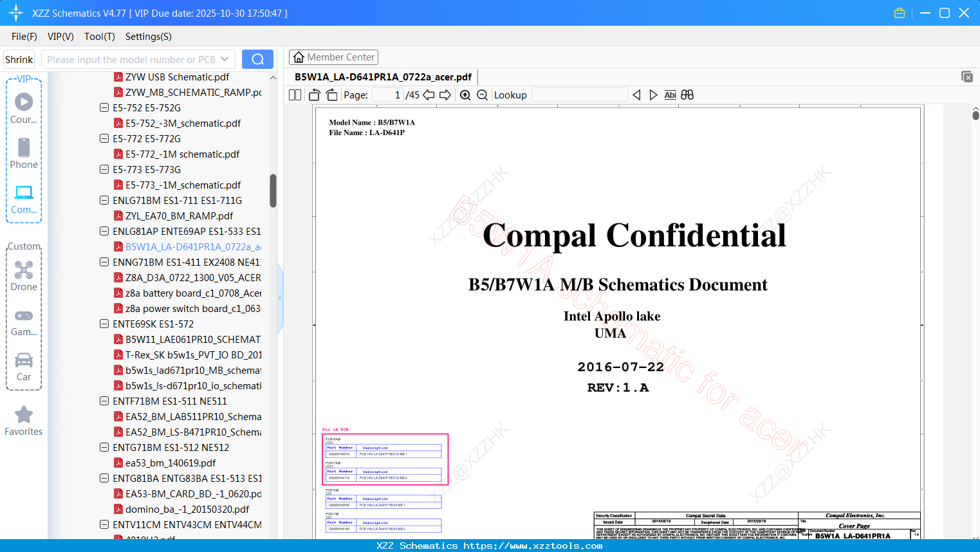Click the yellow toolbox icon in title bar
The height and width of the screenshot is (552, 980).
[x=900, y=13]
